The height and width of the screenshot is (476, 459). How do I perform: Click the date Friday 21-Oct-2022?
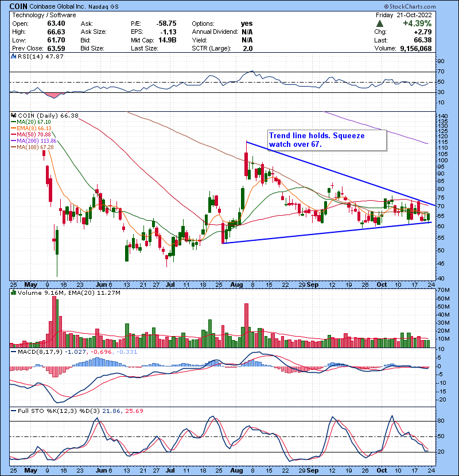point(404,15)
